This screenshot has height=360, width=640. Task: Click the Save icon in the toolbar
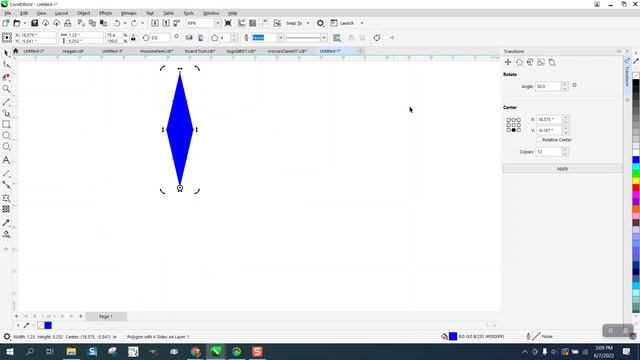[x=34, y=23]
